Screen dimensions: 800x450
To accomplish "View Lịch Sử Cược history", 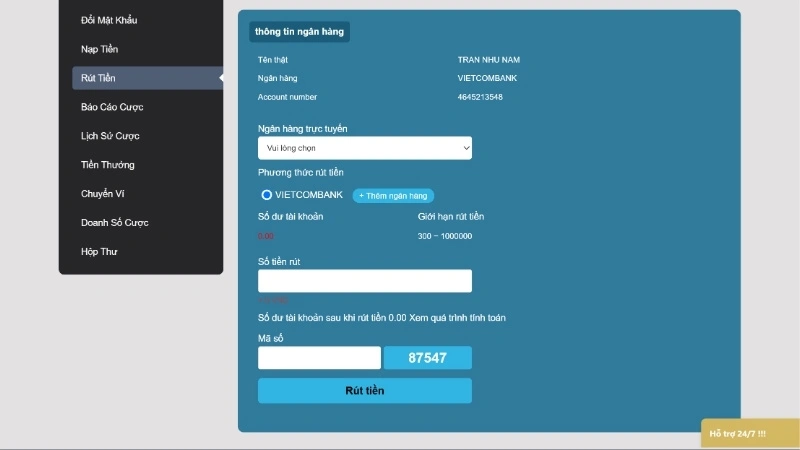I will click(110, 136).
